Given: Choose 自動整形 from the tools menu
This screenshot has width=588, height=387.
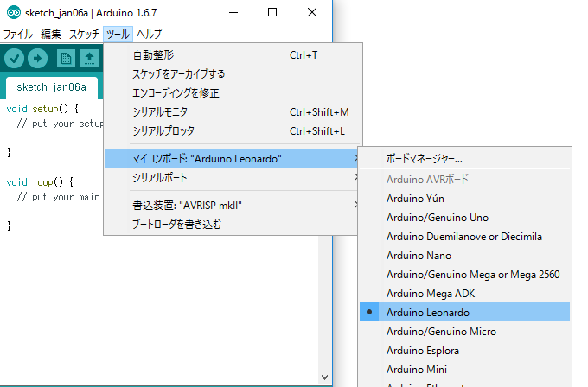Looking at the screenshot, I should pyautogui.click(x=232, y=55).
